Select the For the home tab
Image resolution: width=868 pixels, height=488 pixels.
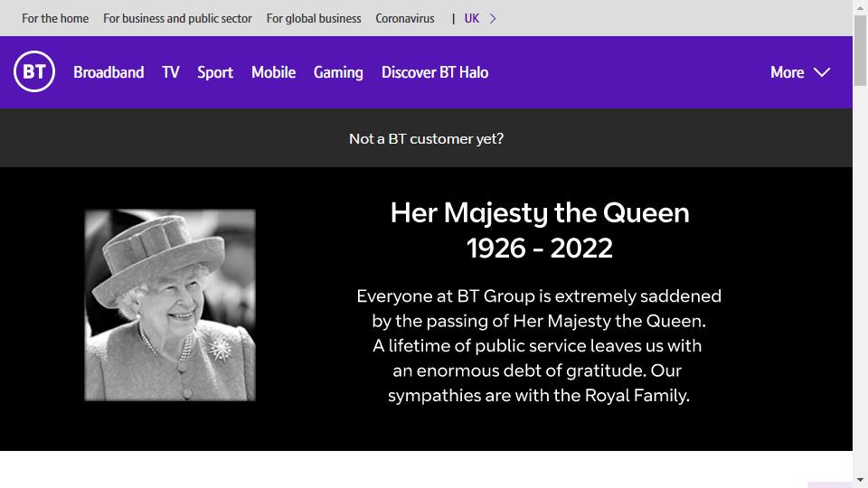click(55, 18)
